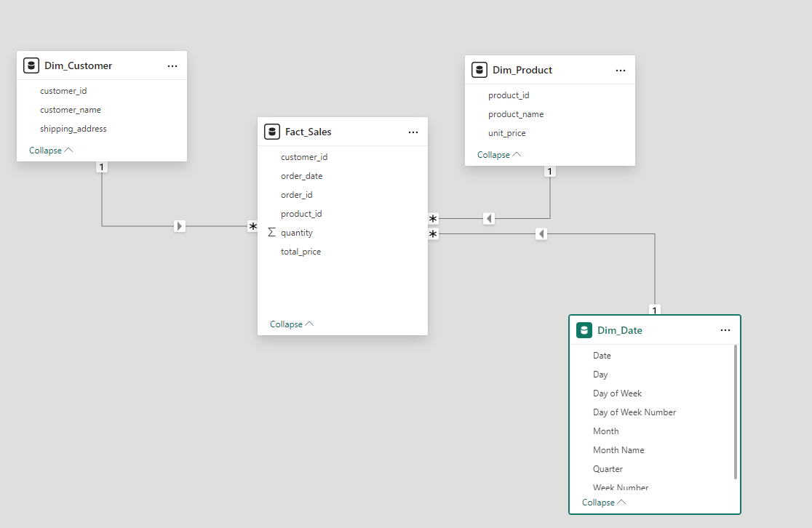Image resolution: width=812 pixels, height=528 pixels.
Task: Click the sigma icon beside quantity field
Action: click(x=271, y=232)
